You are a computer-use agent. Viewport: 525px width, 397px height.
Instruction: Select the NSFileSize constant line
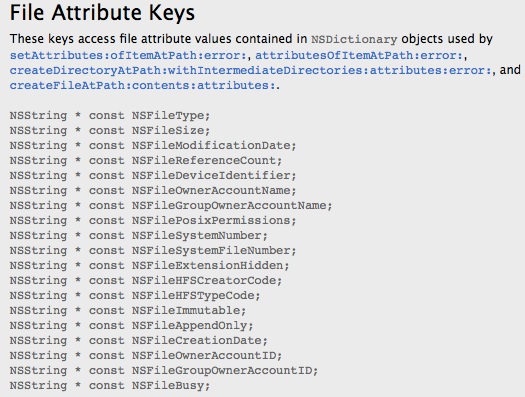(x=110, y=131)
